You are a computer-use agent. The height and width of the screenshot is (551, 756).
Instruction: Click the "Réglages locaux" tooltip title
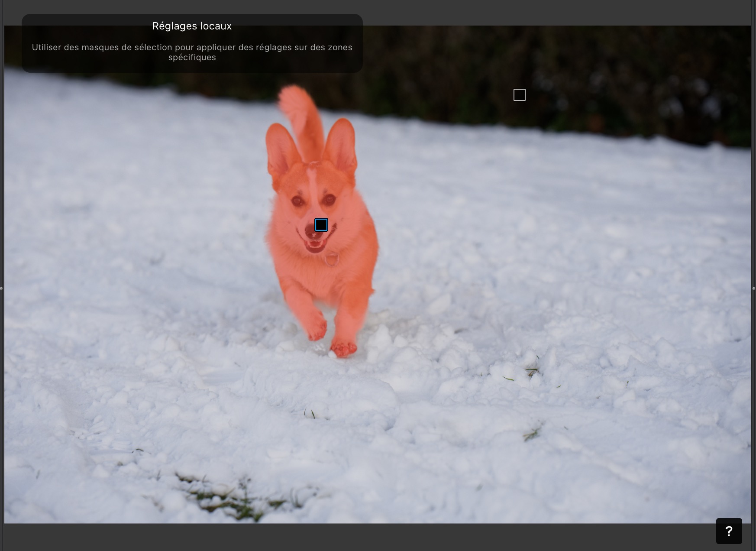pos(192,26)
